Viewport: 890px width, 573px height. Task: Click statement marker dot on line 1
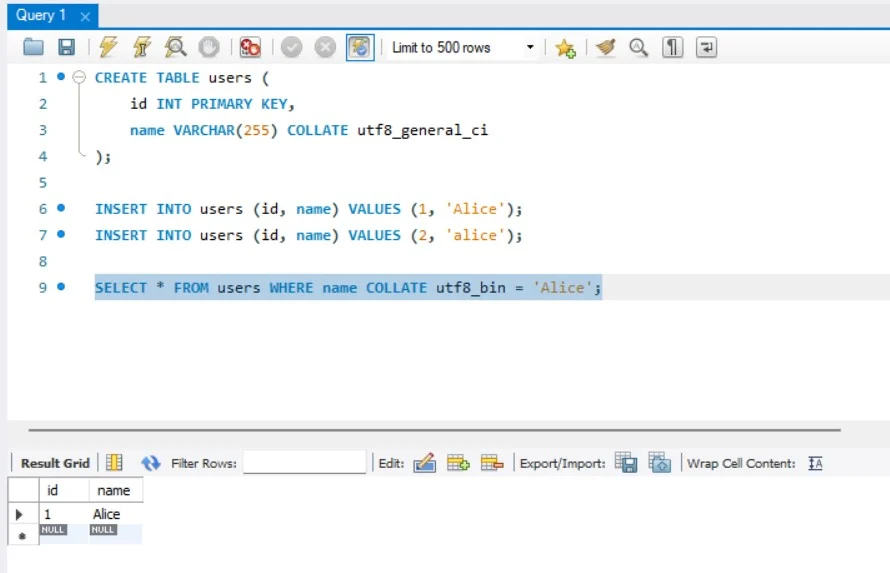61,76
